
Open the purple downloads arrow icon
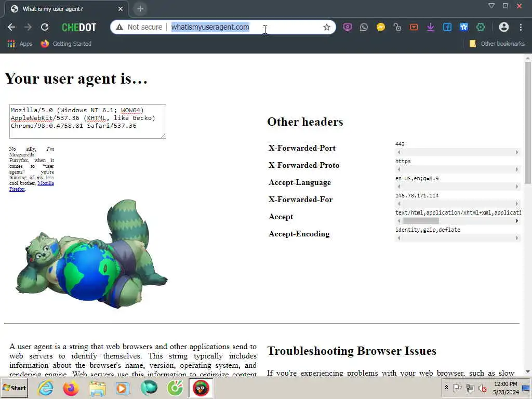pos(431,27)
